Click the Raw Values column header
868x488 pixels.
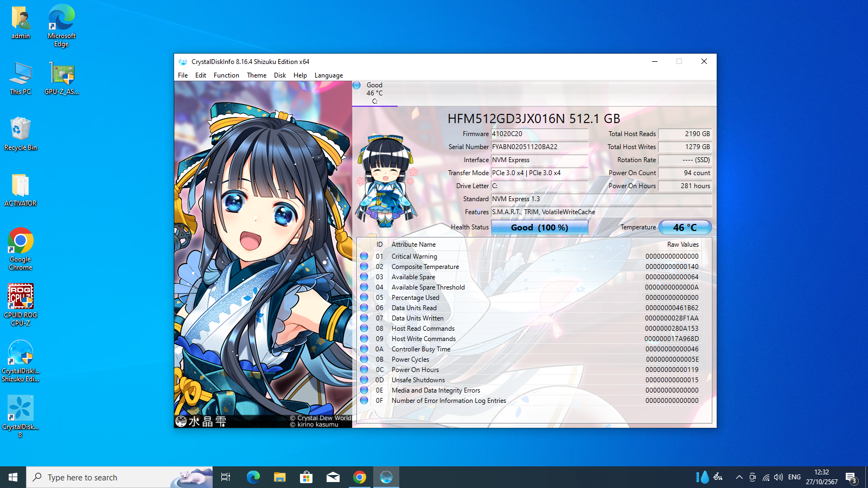[682, 245]
